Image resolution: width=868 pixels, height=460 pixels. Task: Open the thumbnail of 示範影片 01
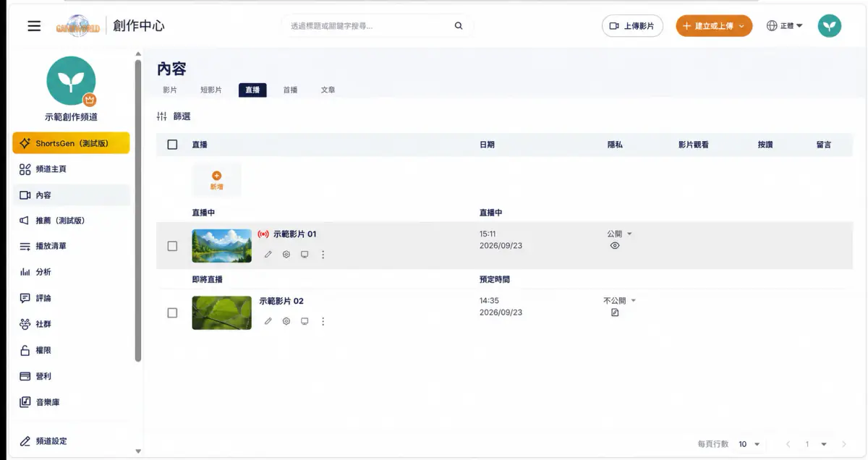[x=221, y=246]
